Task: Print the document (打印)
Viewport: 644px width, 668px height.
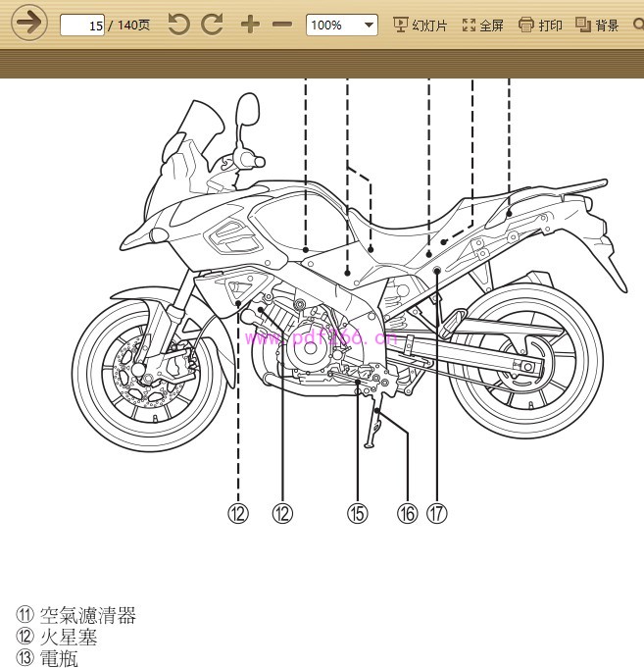Action: click(x=540, y=26)
